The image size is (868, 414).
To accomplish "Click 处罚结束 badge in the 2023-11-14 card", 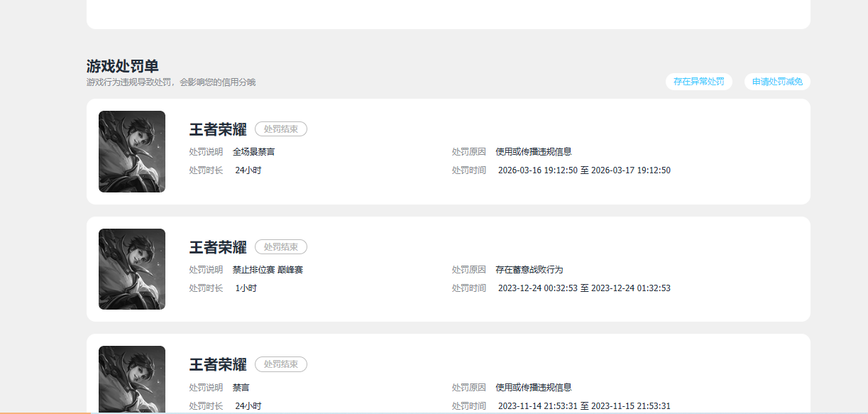I will 281,364.
